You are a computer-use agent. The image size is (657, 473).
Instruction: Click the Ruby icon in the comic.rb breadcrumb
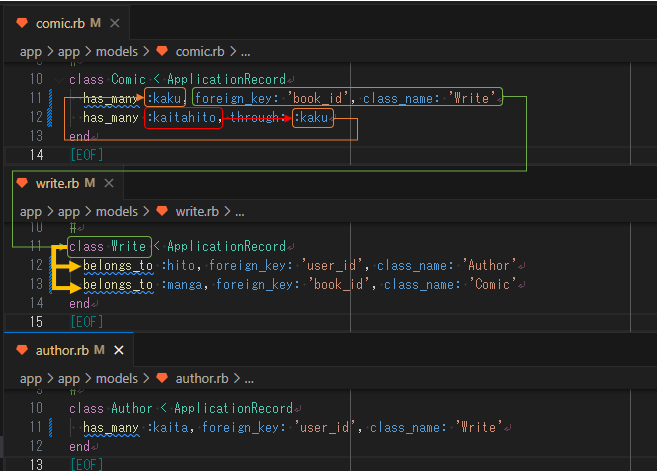[162, 52]
